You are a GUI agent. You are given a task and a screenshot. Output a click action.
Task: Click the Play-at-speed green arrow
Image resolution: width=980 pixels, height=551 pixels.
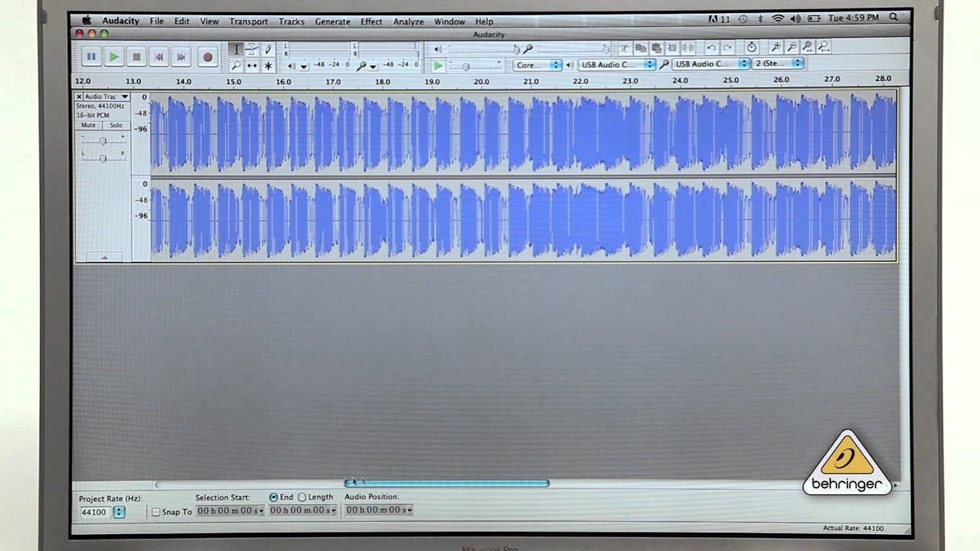click(437, 66)
